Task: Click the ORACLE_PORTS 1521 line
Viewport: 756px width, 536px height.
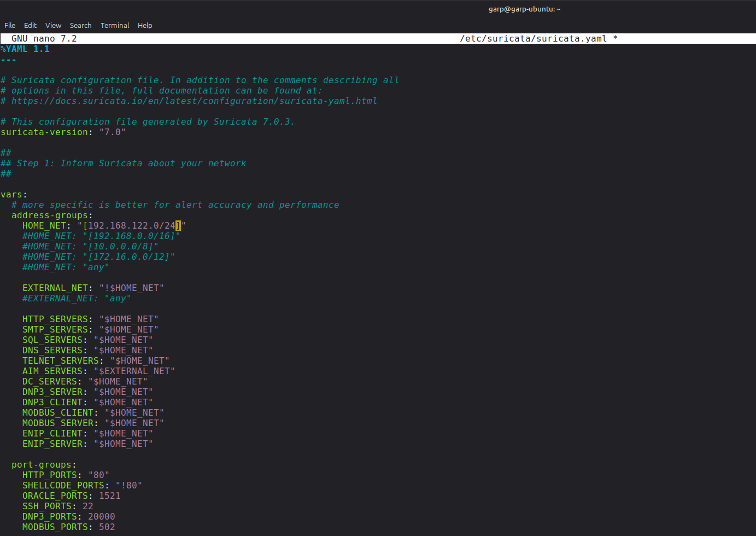Action: coord(72,496)
